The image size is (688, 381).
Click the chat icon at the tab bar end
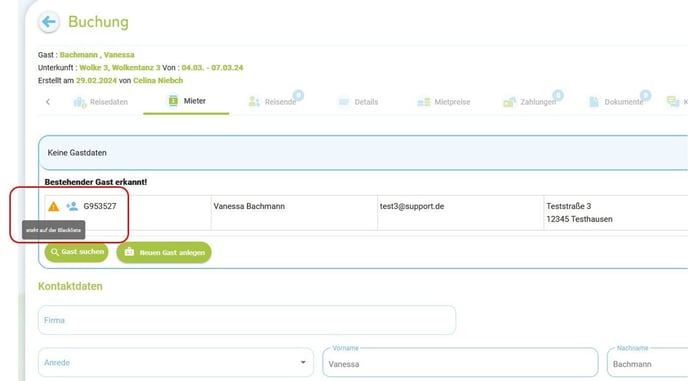[673, 101]
